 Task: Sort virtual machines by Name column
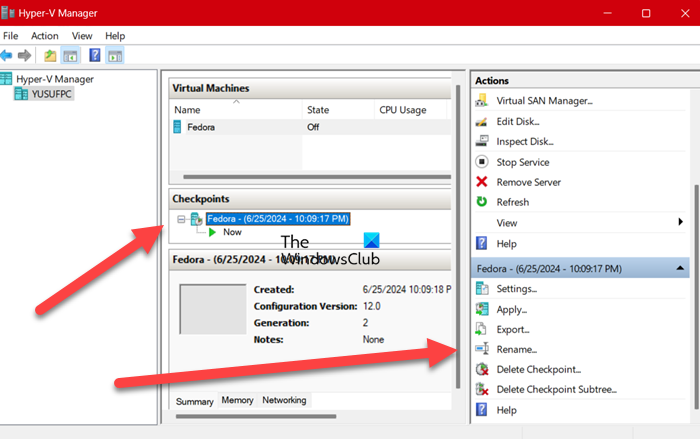[236, 110]
